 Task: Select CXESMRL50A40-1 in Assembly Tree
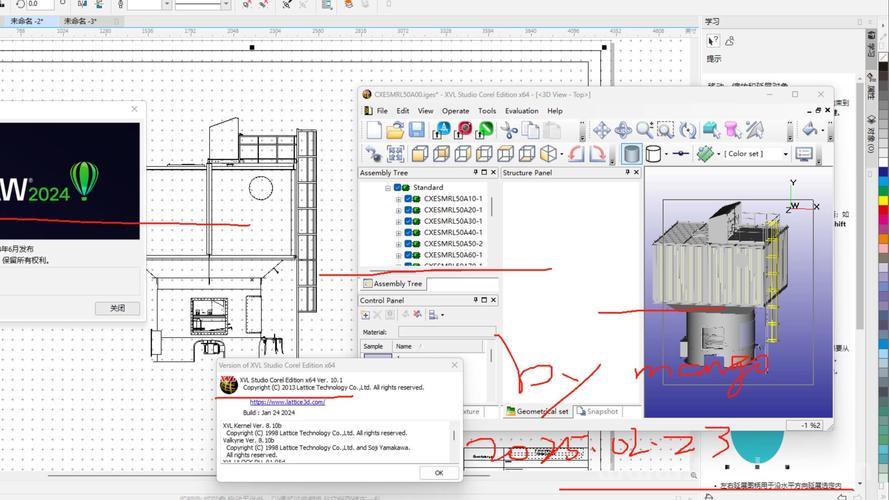[453, 232]
